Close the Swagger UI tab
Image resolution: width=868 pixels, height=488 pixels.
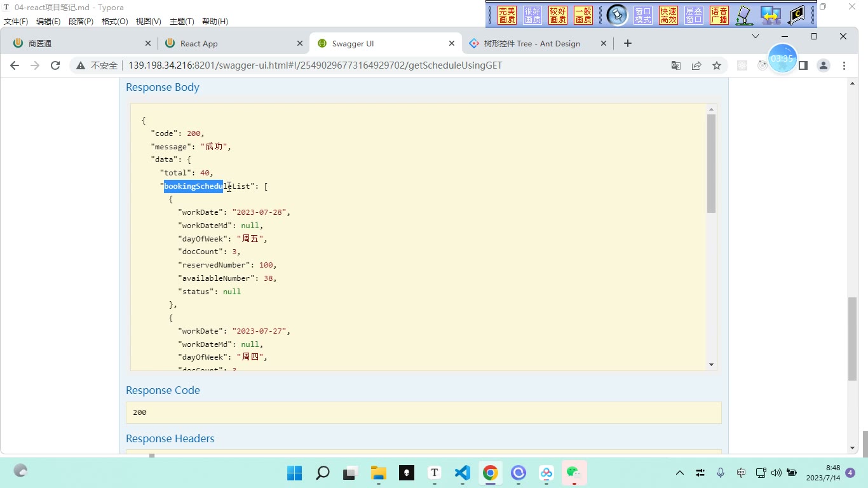(x=452, y=43)
